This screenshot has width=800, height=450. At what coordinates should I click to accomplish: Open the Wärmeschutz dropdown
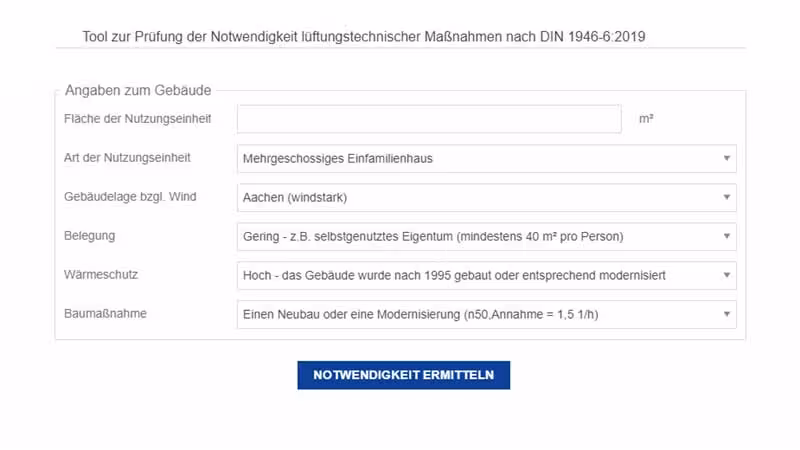pyautogui.click(x=486, y=275)
